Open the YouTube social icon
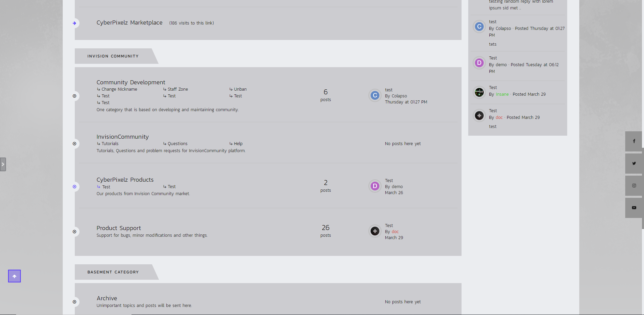 coord(634,208)
